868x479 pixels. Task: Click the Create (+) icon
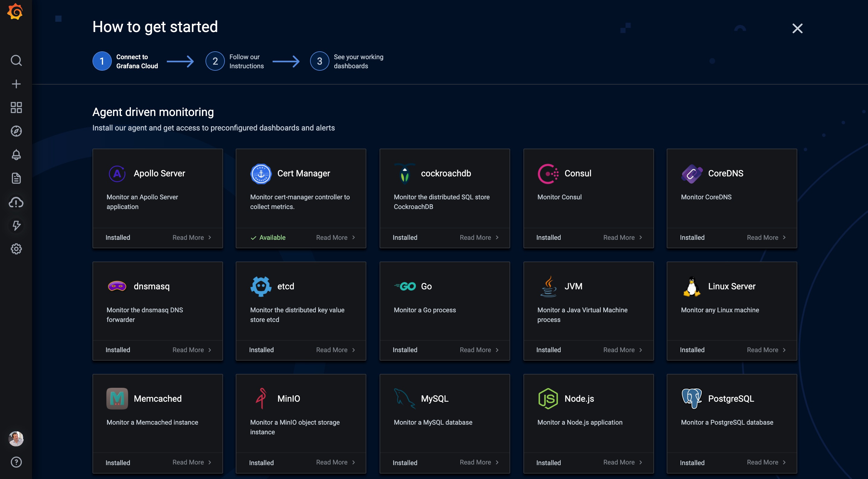[16, 84]
